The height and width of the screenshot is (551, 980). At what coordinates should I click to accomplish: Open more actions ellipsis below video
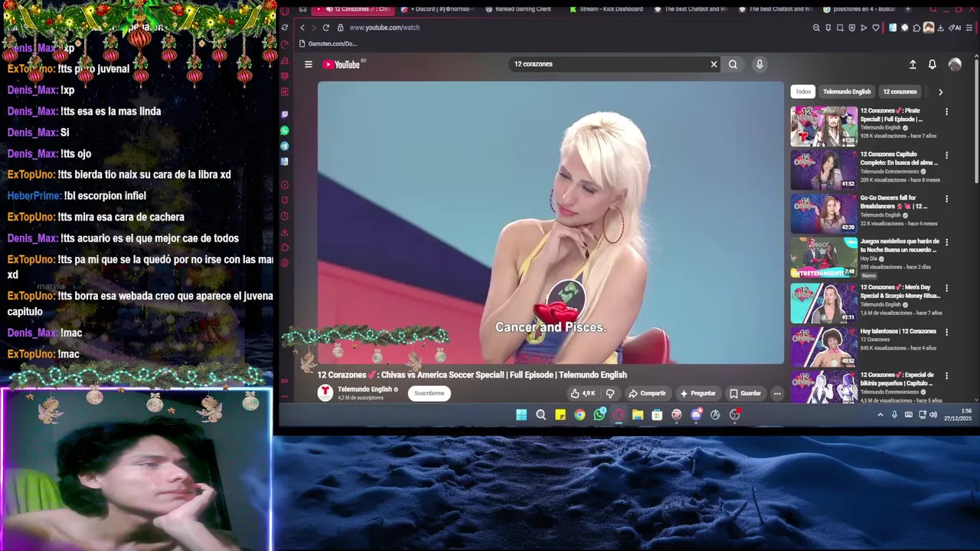pyautogui.click(x=777, y=393)
